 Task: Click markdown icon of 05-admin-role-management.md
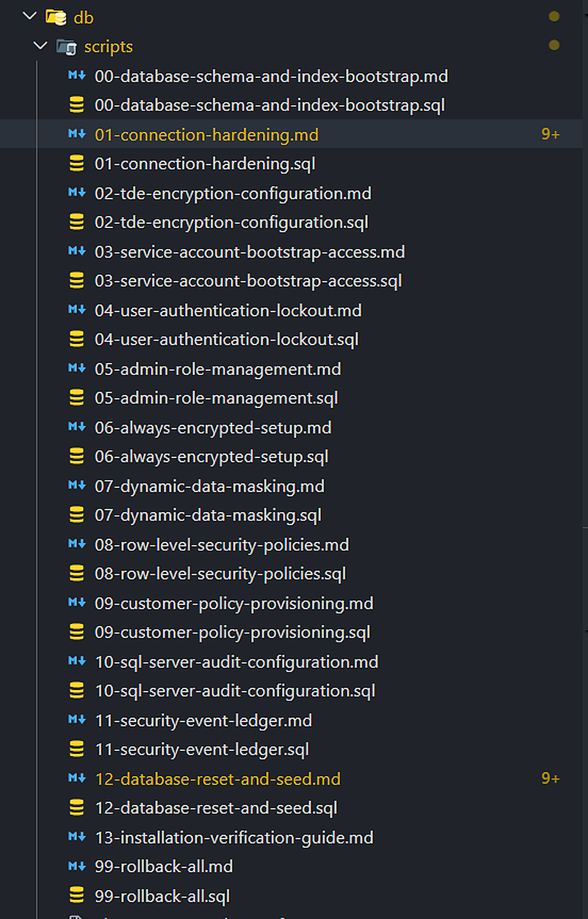point(77,368)
